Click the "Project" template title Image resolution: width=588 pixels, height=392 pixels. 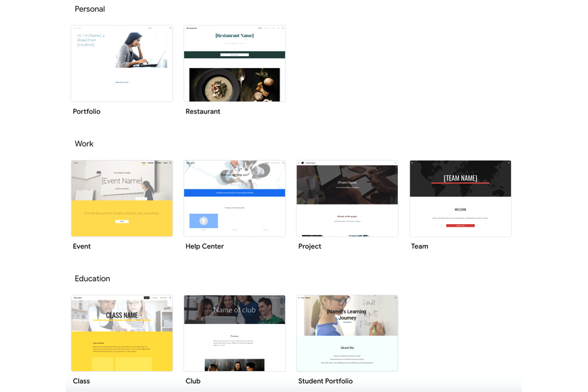(x=310, y=246)
